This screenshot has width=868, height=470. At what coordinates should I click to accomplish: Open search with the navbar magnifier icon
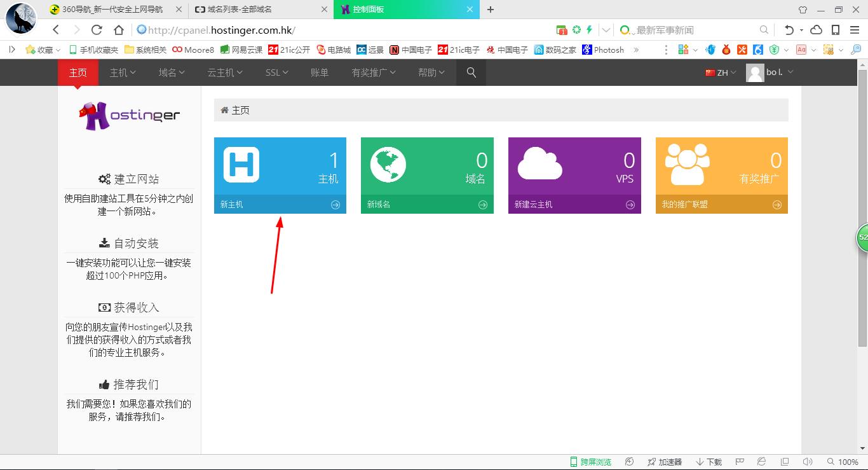471,73
